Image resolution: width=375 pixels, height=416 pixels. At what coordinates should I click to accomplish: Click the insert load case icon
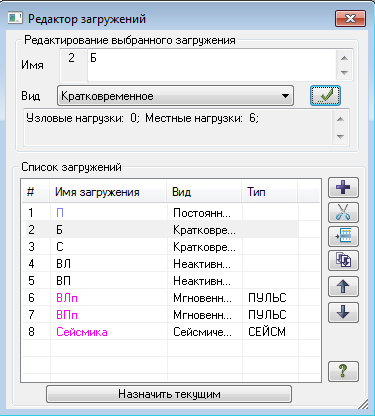point(343,236)
